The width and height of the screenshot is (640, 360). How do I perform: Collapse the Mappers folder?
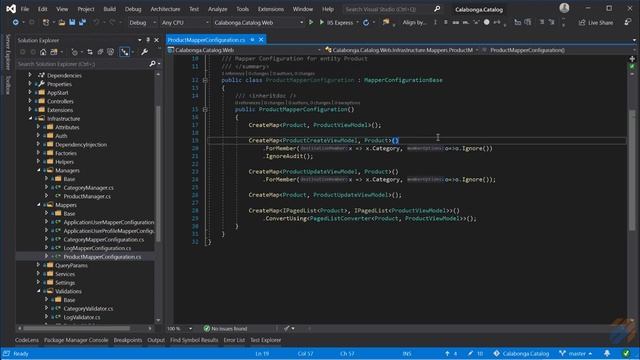(38, 204)
